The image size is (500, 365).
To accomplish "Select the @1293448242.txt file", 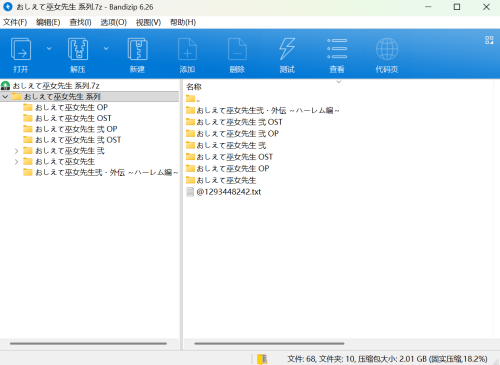I will [x=229, y=192].
